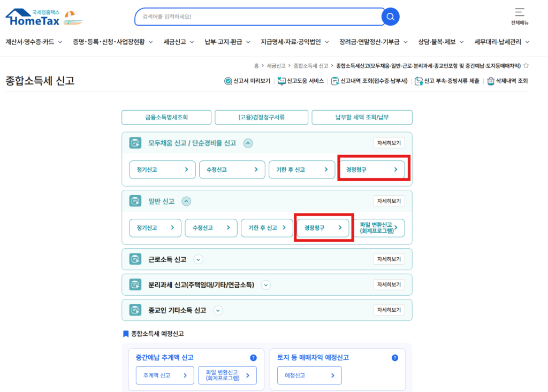Expand the 종교인 기타소득 신고 section
This screenshot has height=392, width=548.
218,311
